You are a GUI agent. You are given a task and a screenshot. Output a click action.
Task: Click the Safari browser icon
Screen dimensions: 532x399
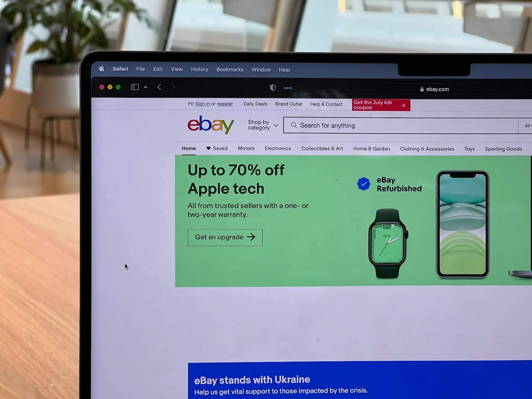(120, 70)
